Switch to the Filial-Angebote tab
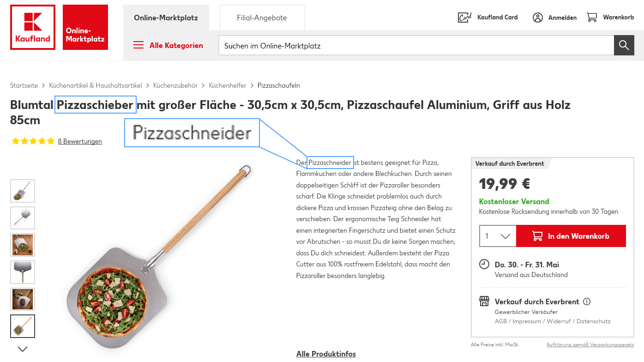 pos(262,17)
